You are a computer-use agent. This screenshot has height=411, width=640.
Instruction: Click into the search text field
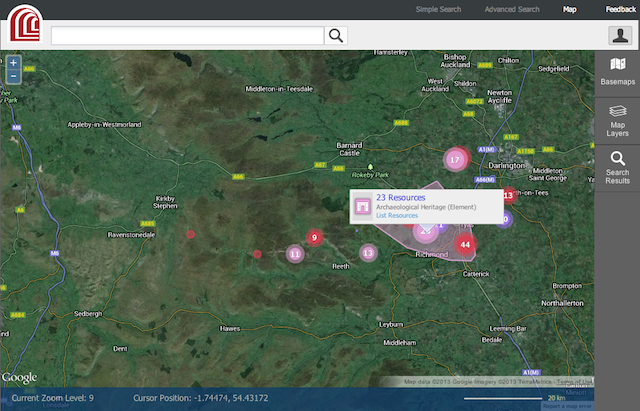click(187, 36)
